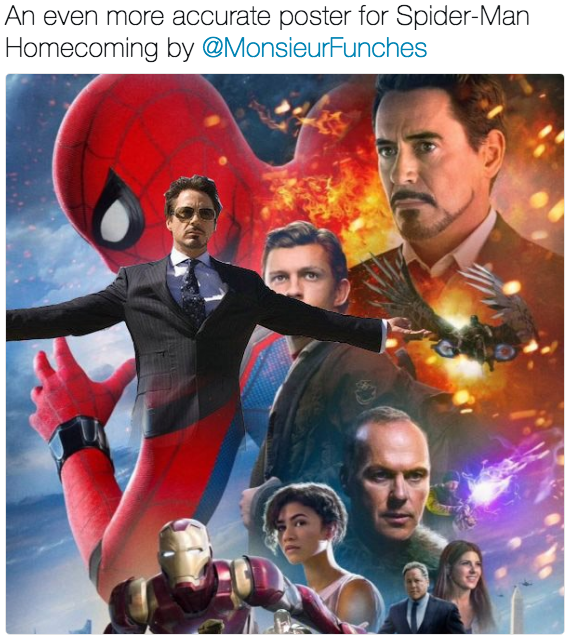Viewport: 573px width, 640px height.
Task: Click the word "Homecoming" in the tweet
Action: click(x=81, y=48)
